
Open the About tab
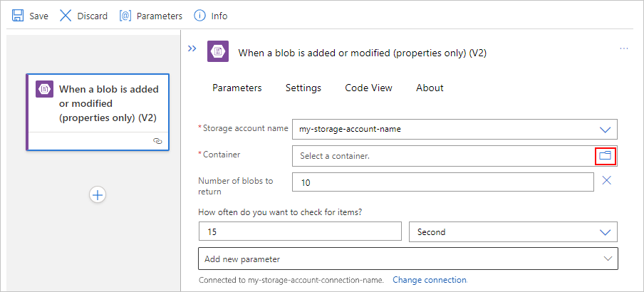click(430, 88)
